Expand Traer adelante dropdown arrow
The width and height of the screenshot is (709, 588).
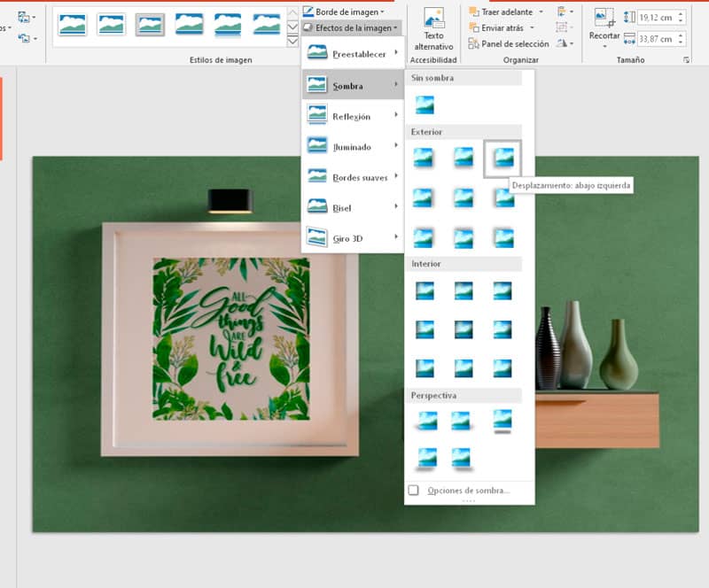point(541,12)
